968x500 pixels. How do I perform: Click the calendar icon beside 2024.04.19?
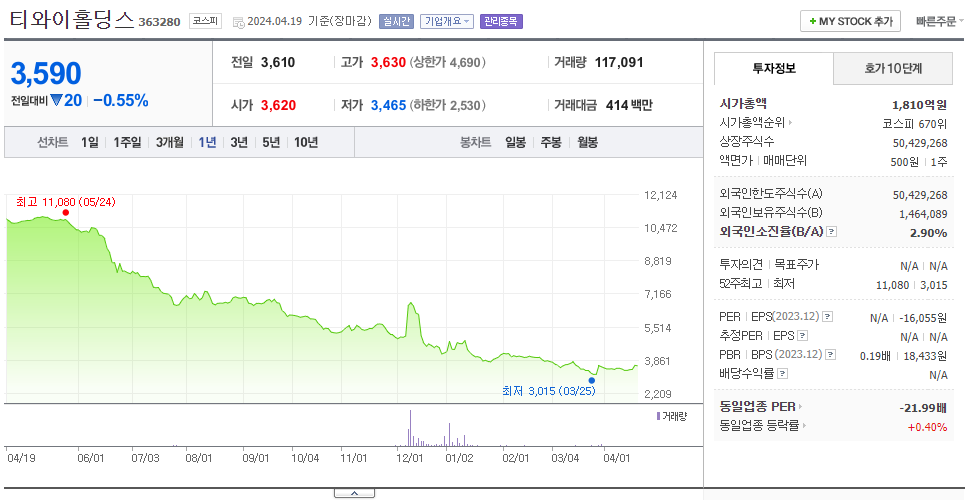238,22
